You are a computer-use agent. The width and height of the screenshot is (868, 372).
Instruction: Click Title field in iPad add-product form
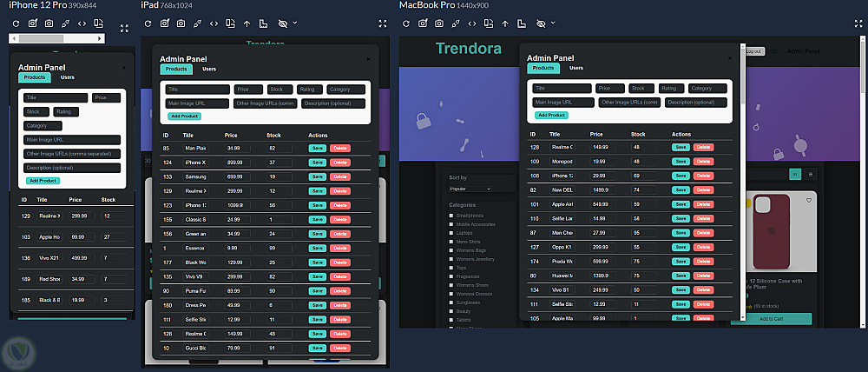click(x=198, y=90)
